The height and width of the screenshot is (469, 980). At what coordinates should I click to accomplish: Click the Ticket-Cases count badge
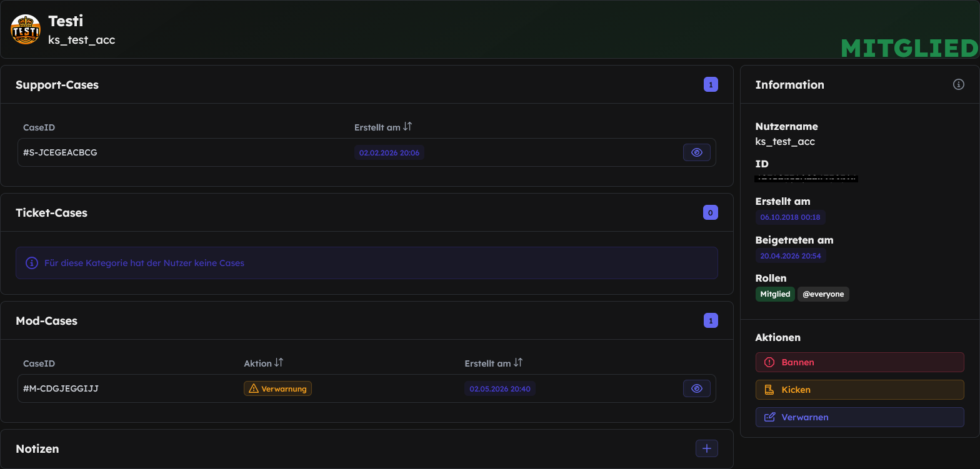(x=711, y=212)
